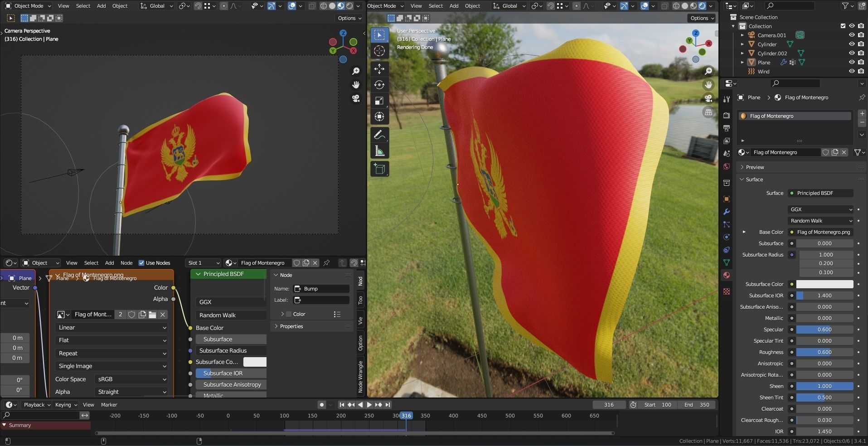Activate the Annotate pencil tool
The height and width of the screenshot is (446, 868).
(379, 135)
